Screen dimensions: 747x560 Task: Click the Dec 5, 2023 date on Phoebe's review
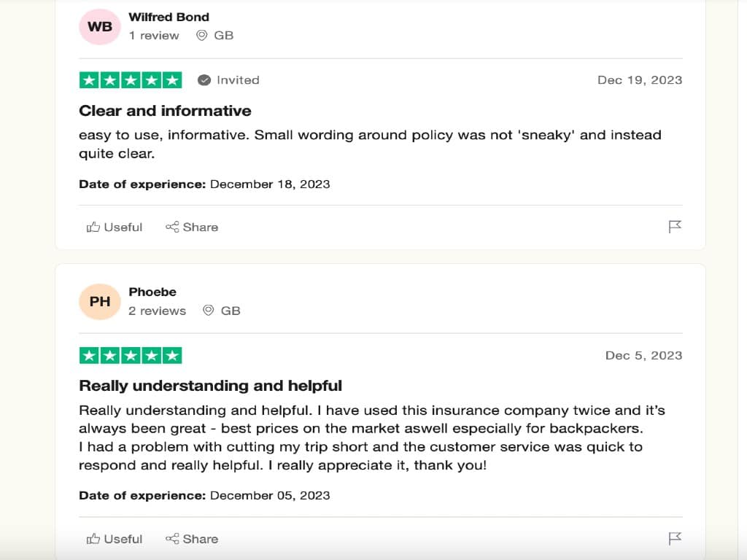[644, 355]
